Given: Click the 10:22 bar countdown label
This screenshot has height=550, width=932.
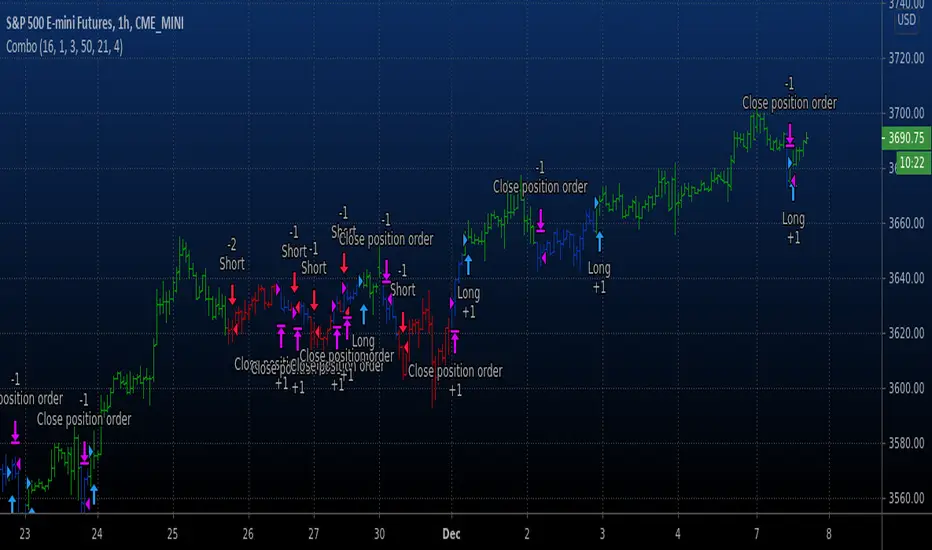Looking at the screenshot, I should [912, 162].
